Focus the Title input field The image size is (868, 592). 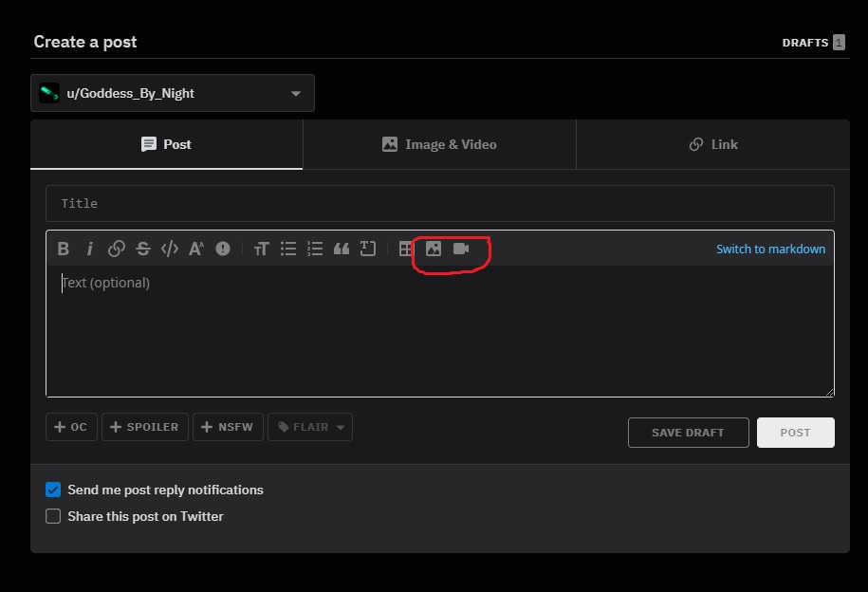[440, 203]
